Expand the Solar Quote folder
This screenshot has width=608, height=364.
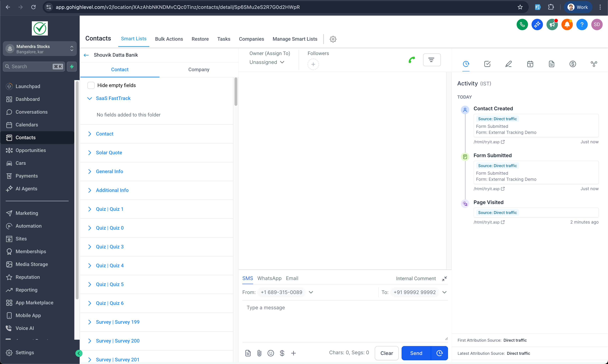(x=109, y=153)
